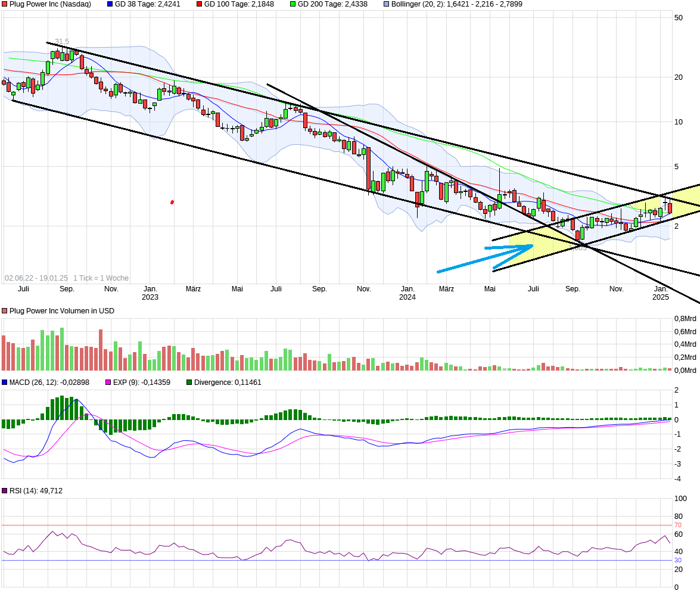Click the '1 Tick = 1 Woche' note
The image size is (700, 594).
point(101,278)
